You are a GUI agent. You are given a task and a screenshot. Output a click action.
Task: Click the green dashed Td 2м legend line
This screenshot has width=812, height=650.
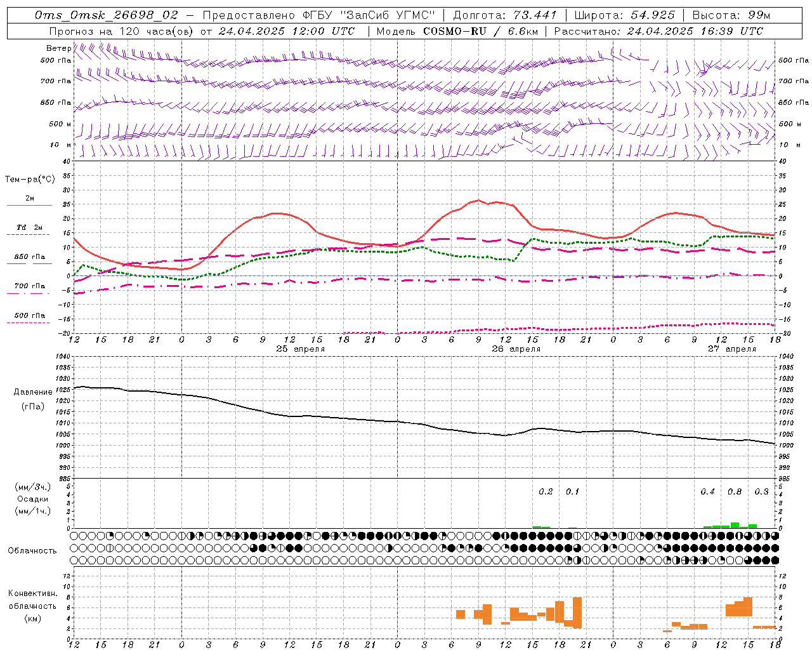29,234
